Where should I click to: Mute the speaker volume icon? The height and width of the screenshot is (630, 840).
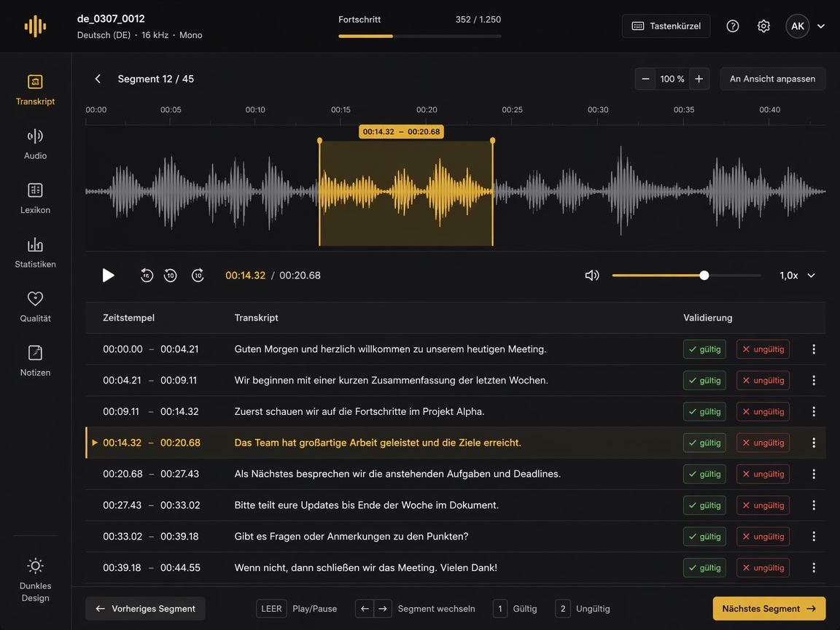pyautogui.click(x=592, y=276)
